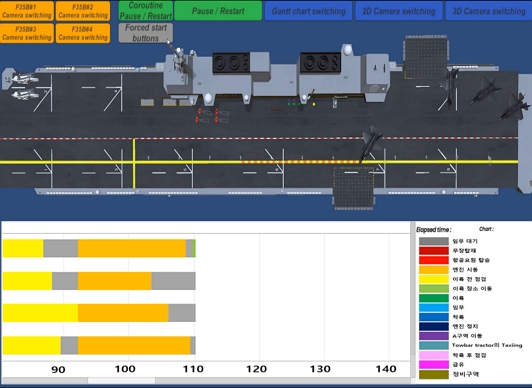Click the bright red legend swatch
The width and height of the screenshot is (532, 388).
434,260
